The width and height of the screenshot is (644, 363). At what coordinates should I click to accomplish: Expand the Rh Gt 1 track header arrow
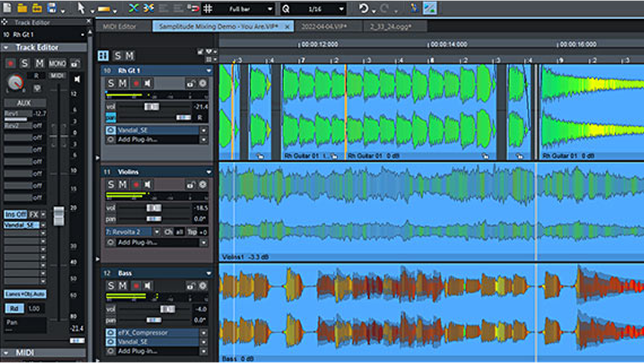pyautogui.click(x=208, y=71)
